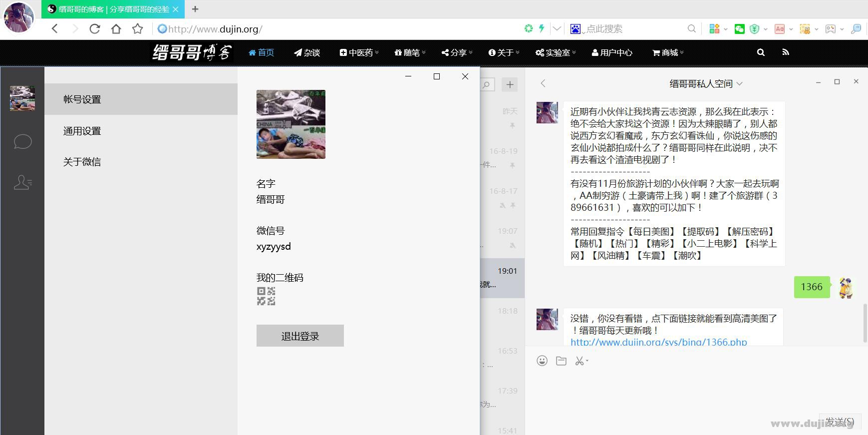Open the Baidu paw search engine selector

[x=576, y=29]
